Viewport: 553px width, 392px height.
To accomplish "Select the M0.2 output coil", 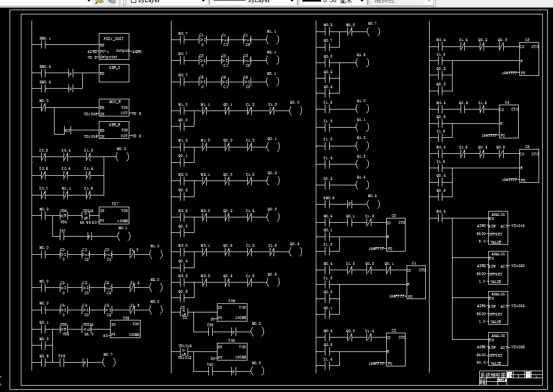I will tap(258, 331).
